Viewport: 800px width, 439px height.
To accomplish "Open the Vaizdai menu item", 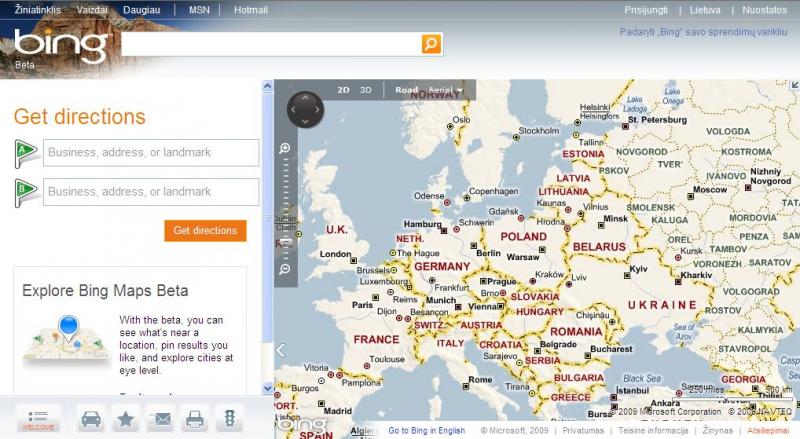I will coord(92,10).
